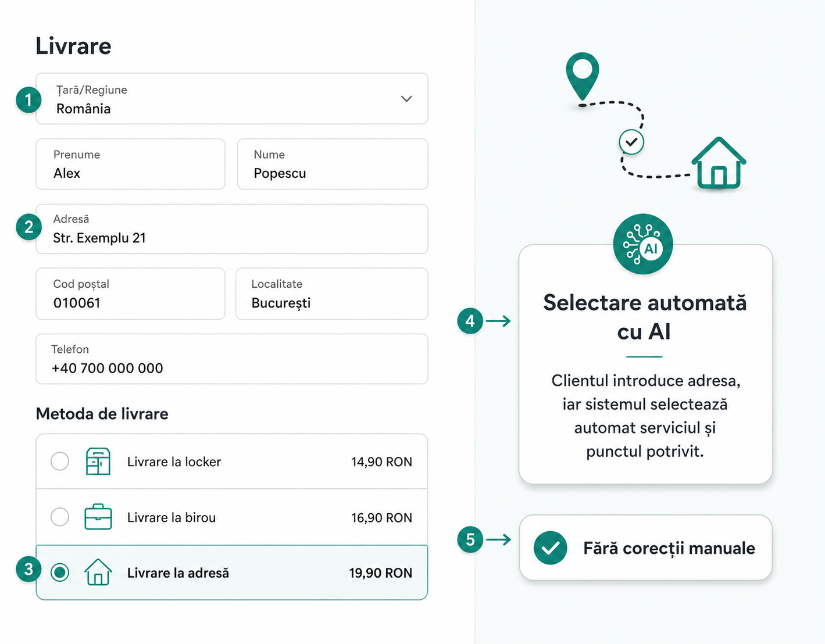Click the Livrare la birou label
The image size is (825, 644).
coord(172,518)
